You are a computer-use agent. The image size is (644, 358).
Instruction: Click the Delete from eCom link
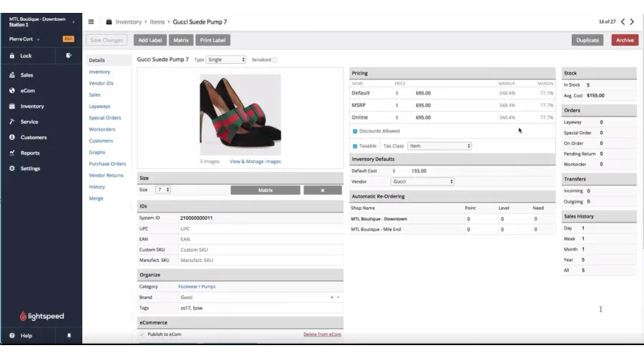322,334
